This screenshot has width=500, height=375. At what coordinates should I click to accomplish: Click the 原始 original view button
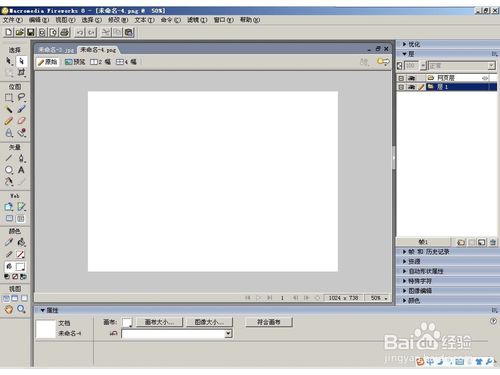(x=48, y=62)
